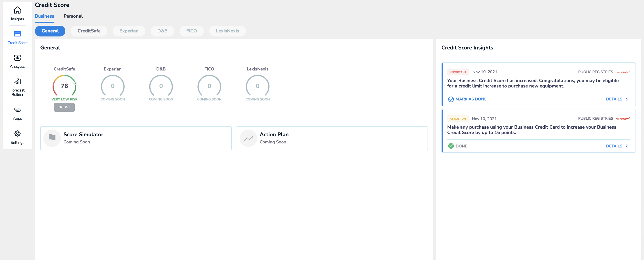Image resolution: width=644 pixels, height=260 pixels.
Task: Expand chevron next to DETAILS in the IMPORTANT insight
Action: [627, 99]
